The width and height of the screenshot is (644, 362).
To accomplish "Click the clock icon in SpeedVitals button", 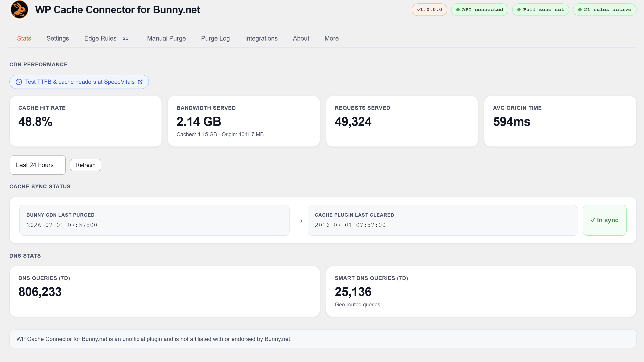I will pyautogui.click(x=19, y=82).
